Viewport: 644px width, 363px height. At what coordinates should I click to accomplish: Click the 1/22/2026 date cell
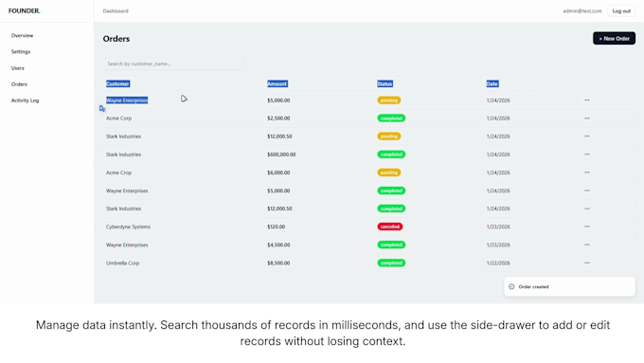click(498, 263)
